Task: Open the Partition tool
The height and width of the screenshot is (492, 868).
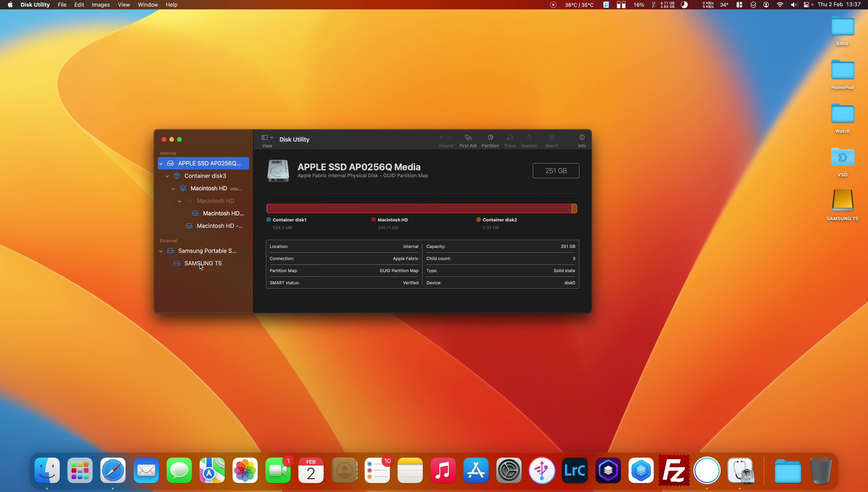Action: click(x=490, y=141)
